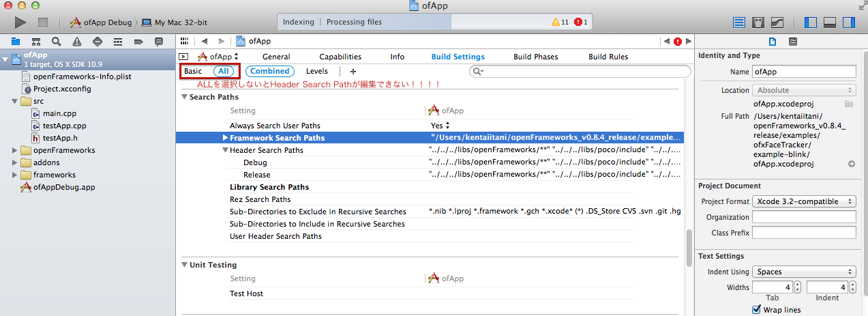Go back in editor history
Viewport: 868px width, 316px height.
pyautogui.click(x=204, y=42)
